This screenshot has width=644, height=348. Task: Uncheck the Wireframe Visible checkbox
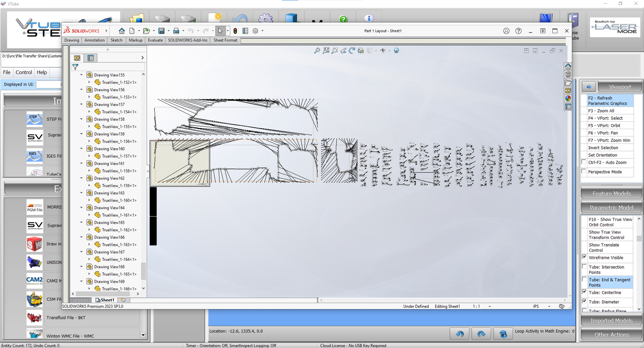584,257
